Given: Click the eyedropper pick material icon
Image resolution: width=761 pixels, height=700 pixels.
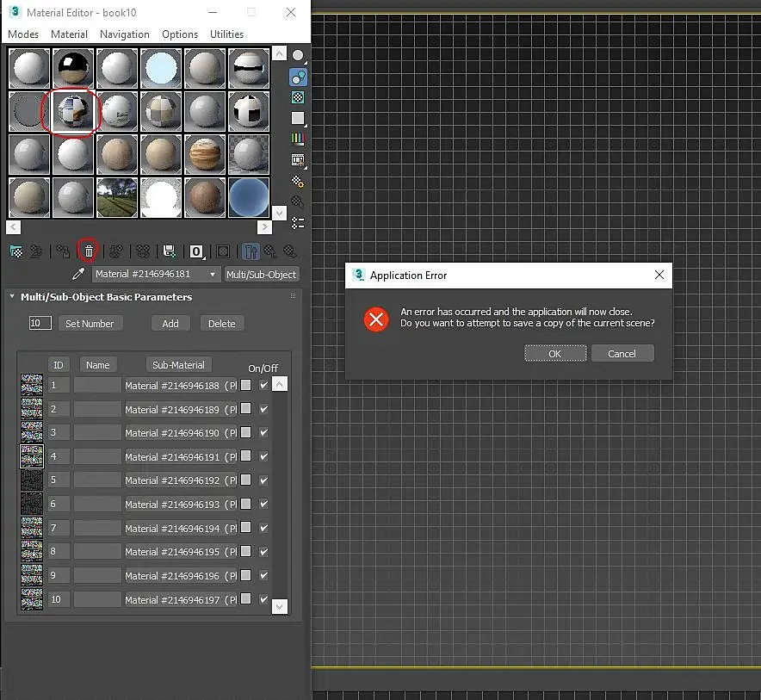Looking at the screenshot, I should [78, 275].
